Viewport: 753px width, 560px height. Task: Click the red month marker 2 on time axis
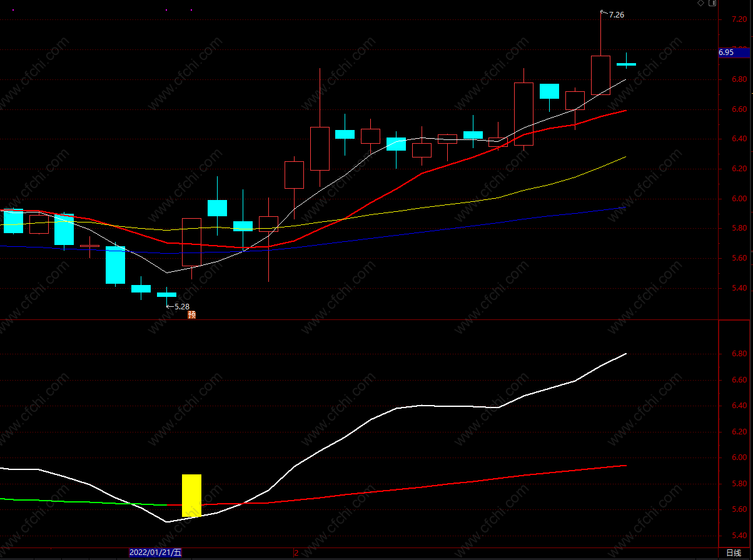coord(296,552)
